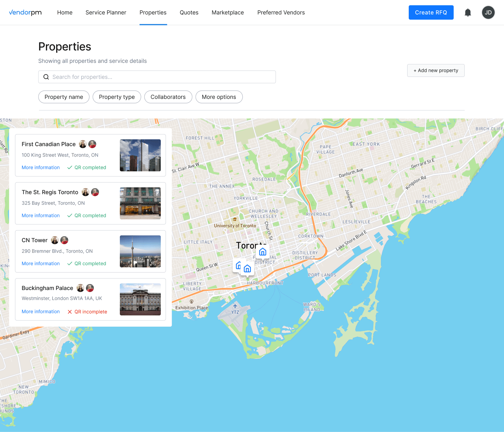Click second collaborator avatar on Buckingham Palace

90,288
